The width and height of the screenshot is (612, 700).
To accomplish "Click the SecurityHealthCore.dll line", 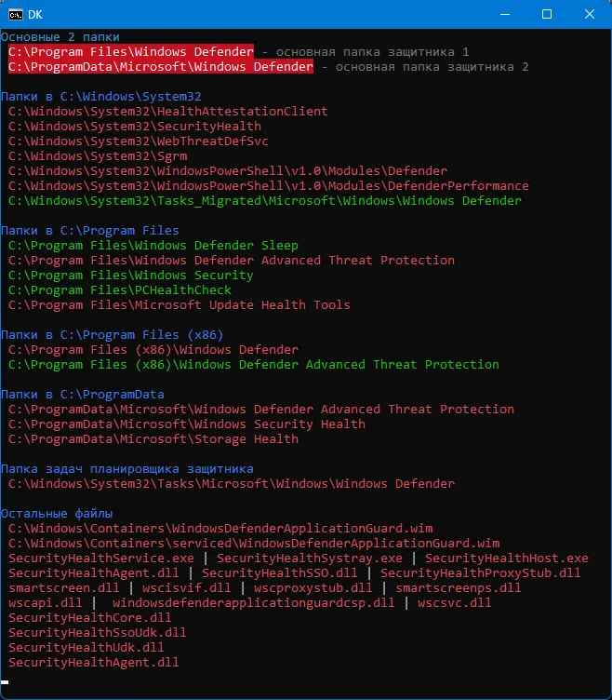I will click(89, 618).
